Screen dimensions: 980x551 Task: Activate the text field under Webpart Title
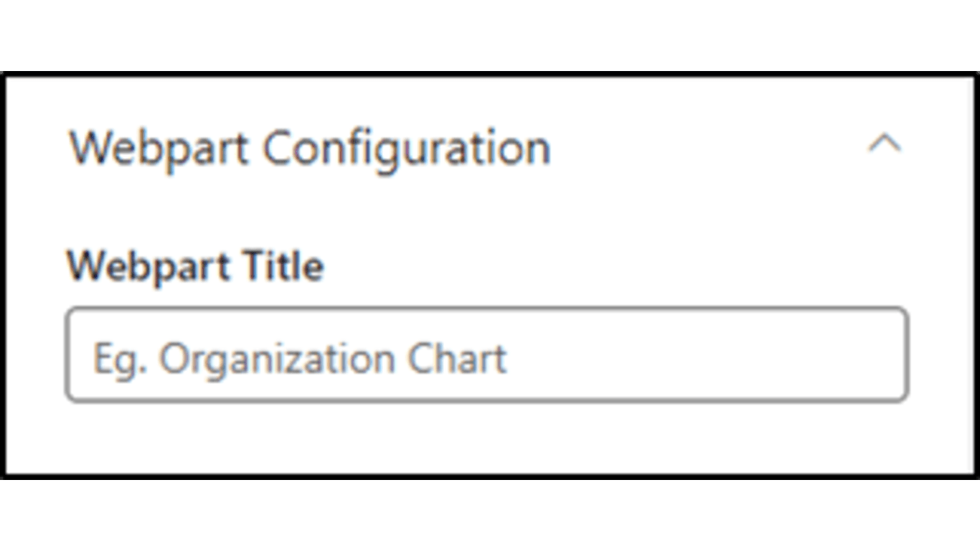[486, 355]
